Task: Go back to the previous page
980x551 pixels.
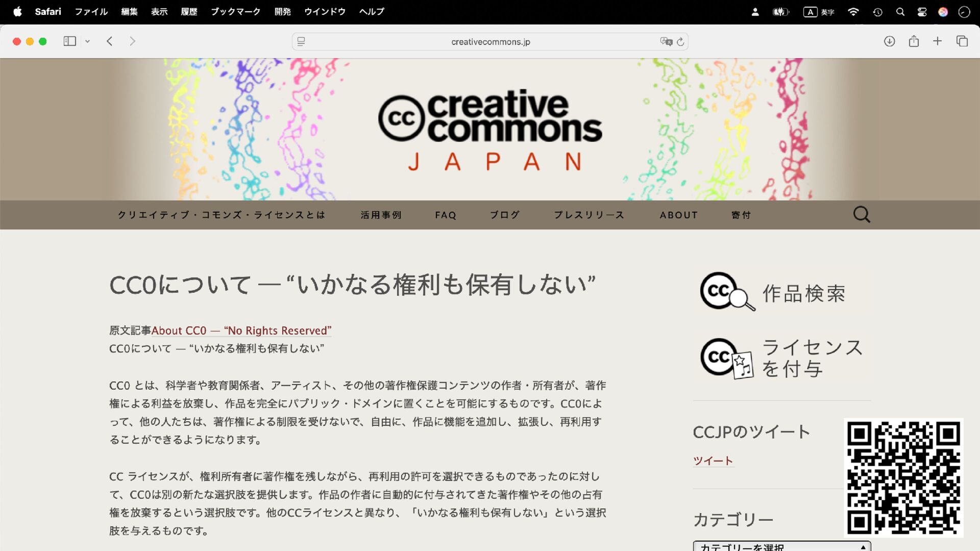Action: point(109,41)
